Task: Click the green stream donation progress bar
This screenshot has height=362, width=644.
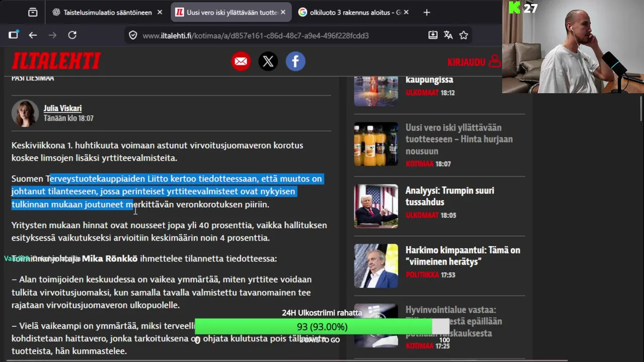Action: point(322,327)
